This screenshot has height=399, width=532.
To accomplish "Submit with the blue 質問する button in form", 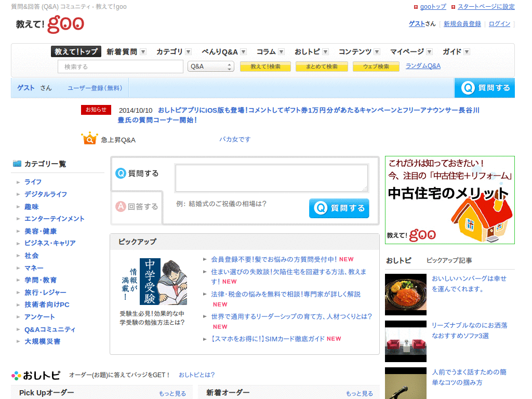I will [339, 208].
